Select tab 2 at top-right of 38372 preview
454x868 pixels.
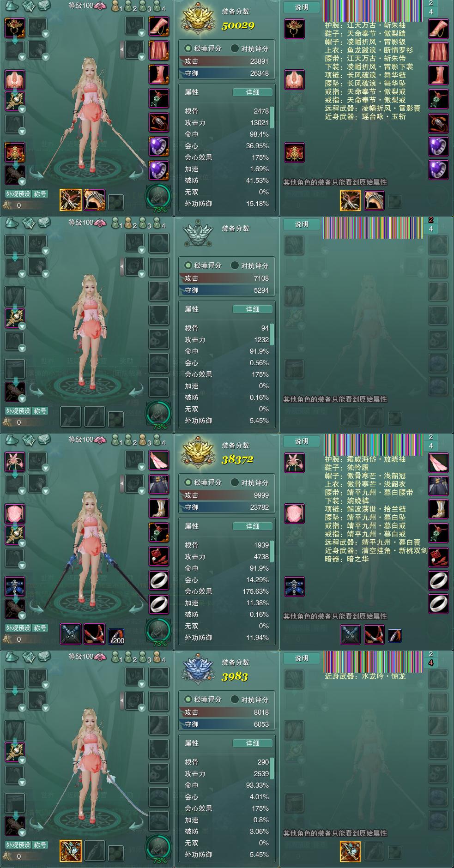click(x=431, y=437)
